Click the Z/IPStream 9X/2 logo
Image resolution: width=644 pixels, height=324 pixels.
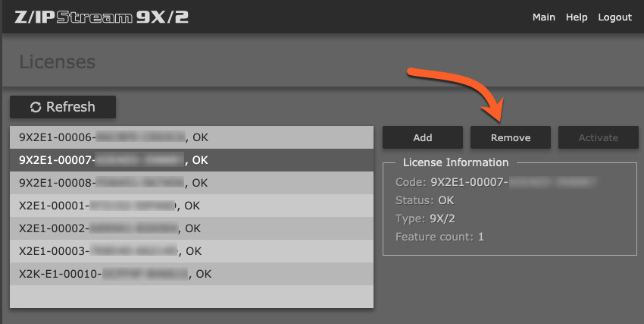(102, 17)
